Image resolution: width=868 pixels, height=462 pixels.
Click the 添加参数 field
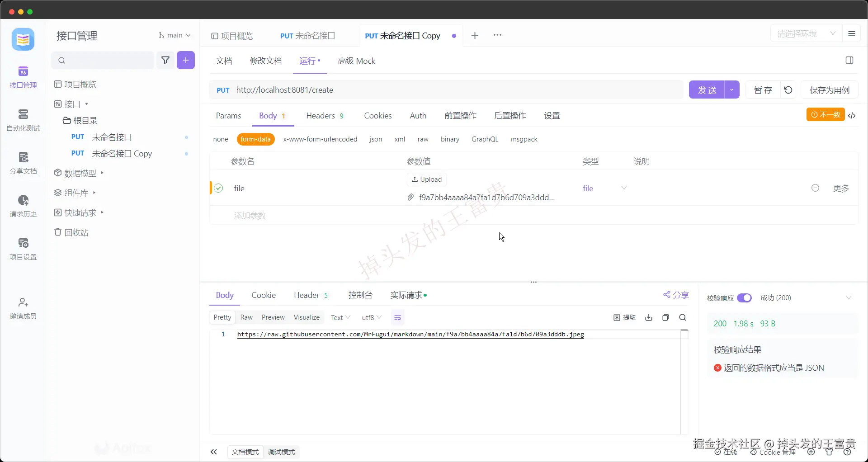pos(250,216)
